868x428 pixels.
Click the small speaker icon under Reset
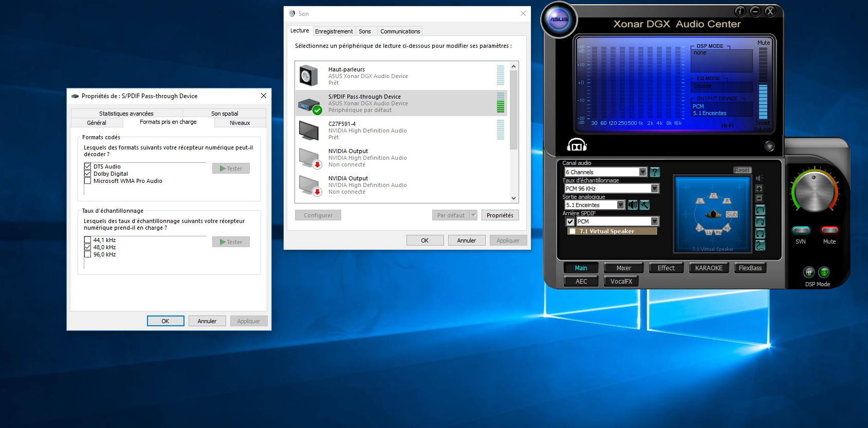point(760,178)
